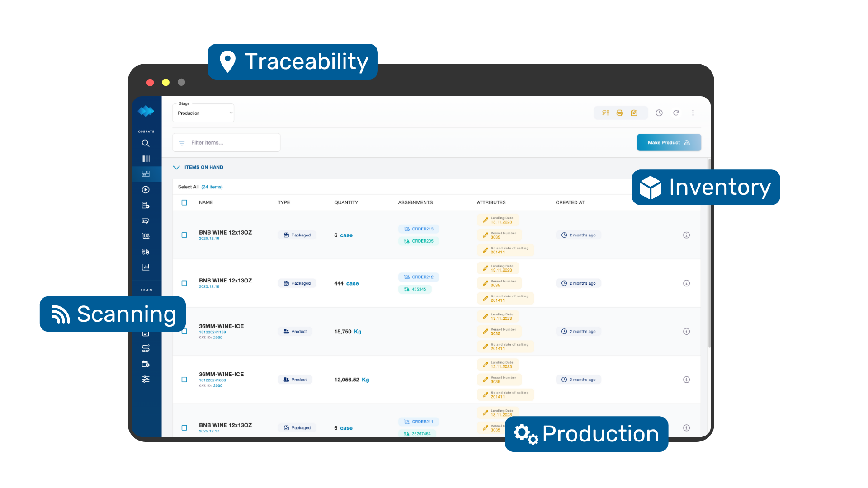Image resolution: width=868 pixels, height=488 pixels.
Task: Check the select-all checkbox in the table header
Action: point(184,202)
